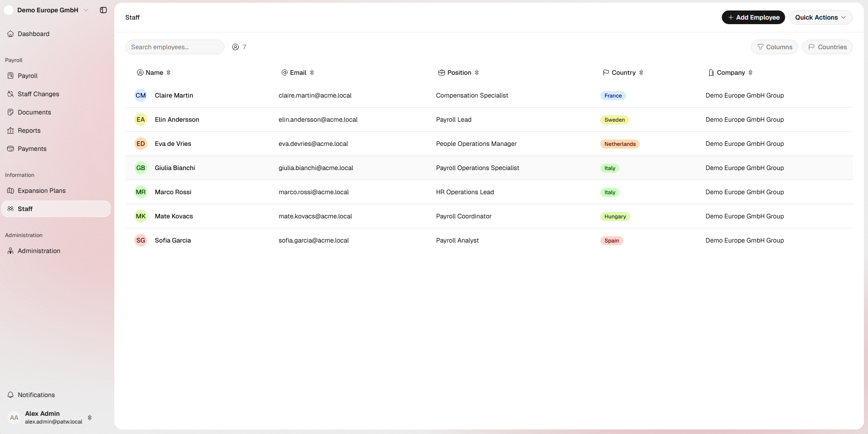Open the Reports section
This screenshot has width=868, height=434.
coord(56,130)
